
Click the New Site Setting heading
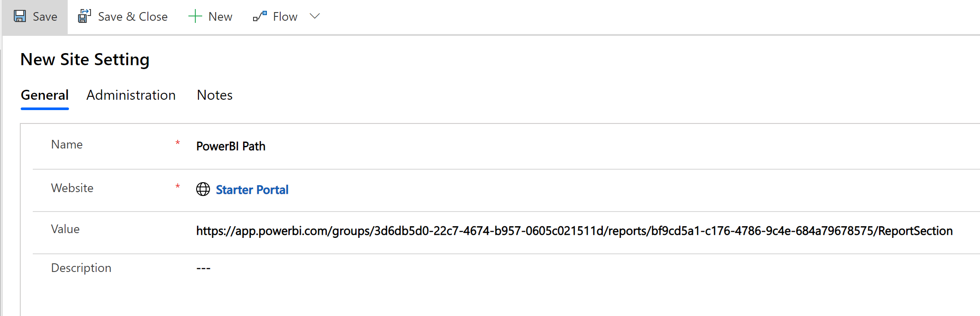pyautogui.click(x=85, y=60)
